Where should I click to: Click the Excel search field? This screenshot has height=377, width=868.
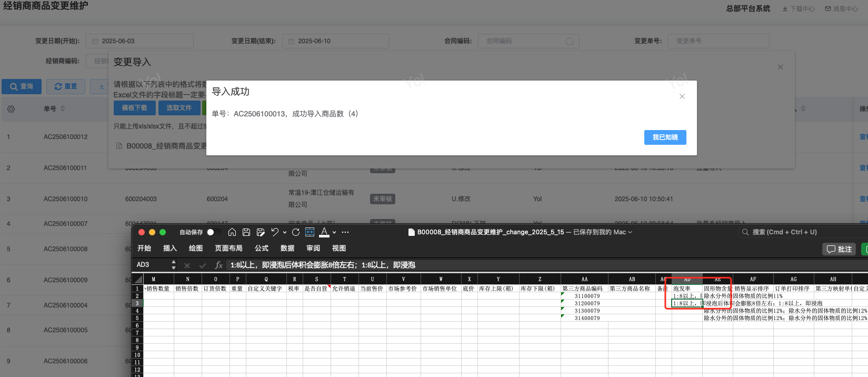[x=800, y=232]
